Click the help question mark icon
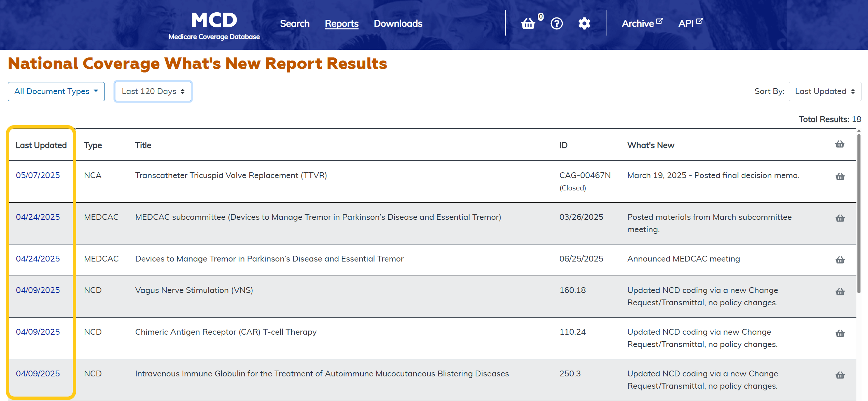This screenshot has width=868, height=401. pos(557,24)
